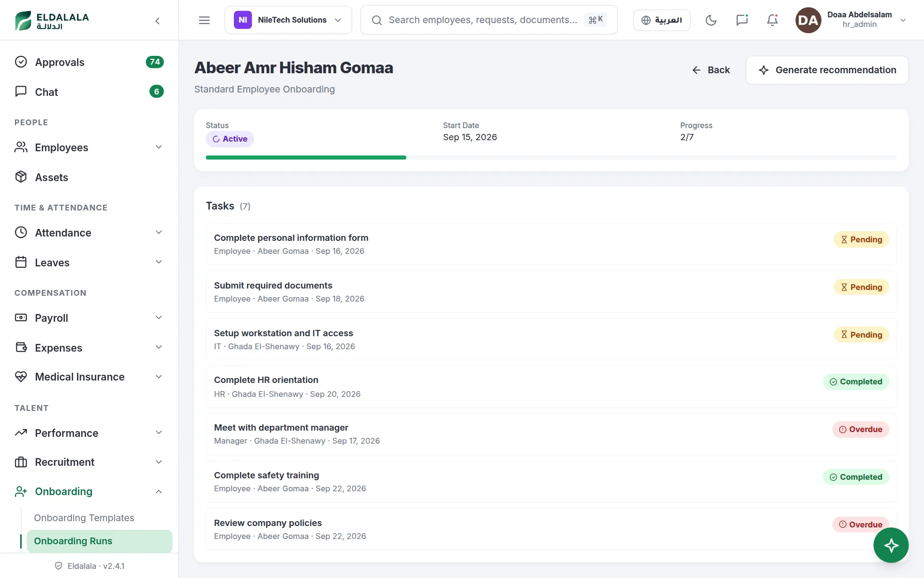This screenshot has height=578, width=924.
Task: Click the DA user avatar
Action: (808, 20)
